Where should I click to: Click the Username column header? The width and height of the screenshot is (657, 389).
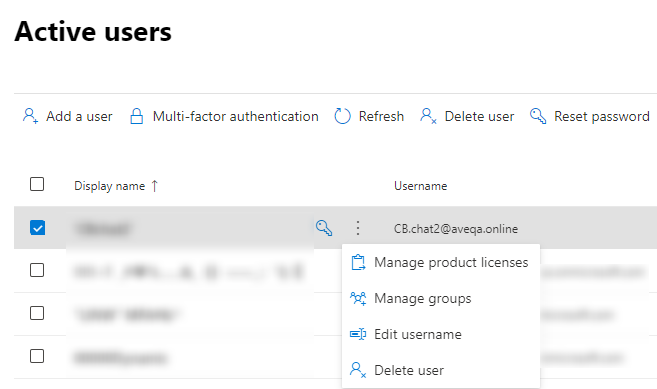click(x=421, y=186)
